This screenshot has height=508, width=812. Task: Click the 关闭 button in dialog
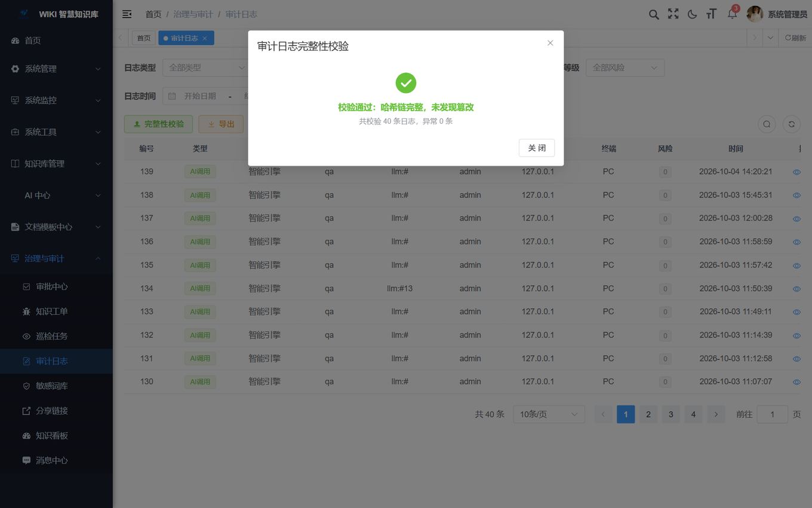[x=537, y=148]
